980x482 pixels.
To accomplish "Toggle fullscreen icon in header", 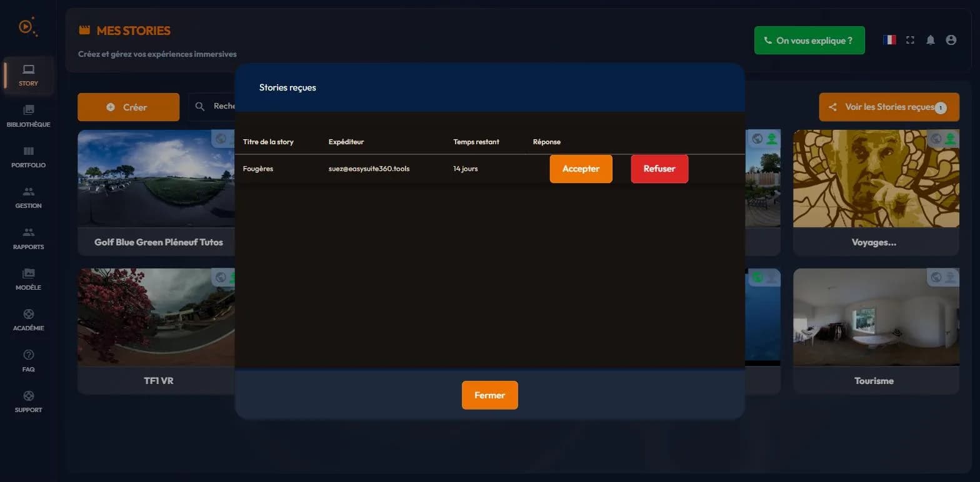I will coord(910,40).
